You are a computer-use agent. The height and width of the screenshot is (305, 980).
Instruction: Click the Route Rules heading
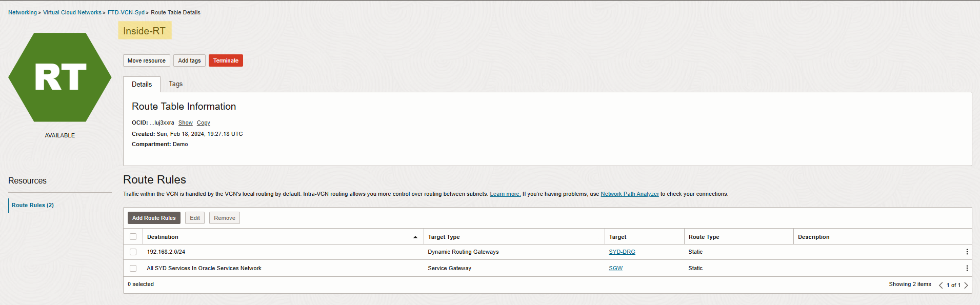click(x=154, y=179)
